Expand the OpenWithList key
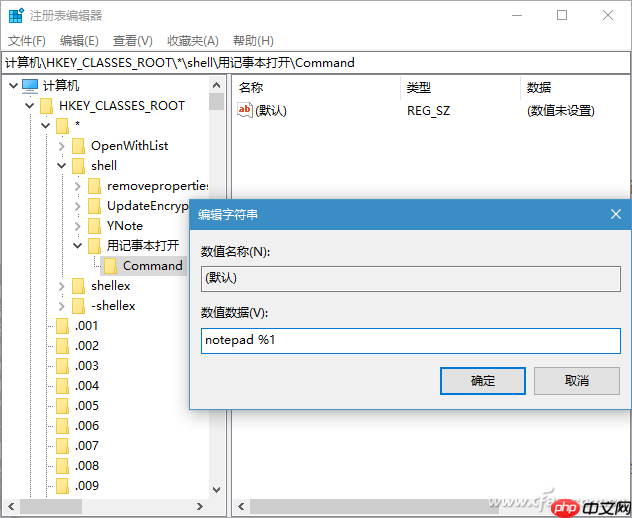Viewport: 632px width, 518px height. click(62, 146)
